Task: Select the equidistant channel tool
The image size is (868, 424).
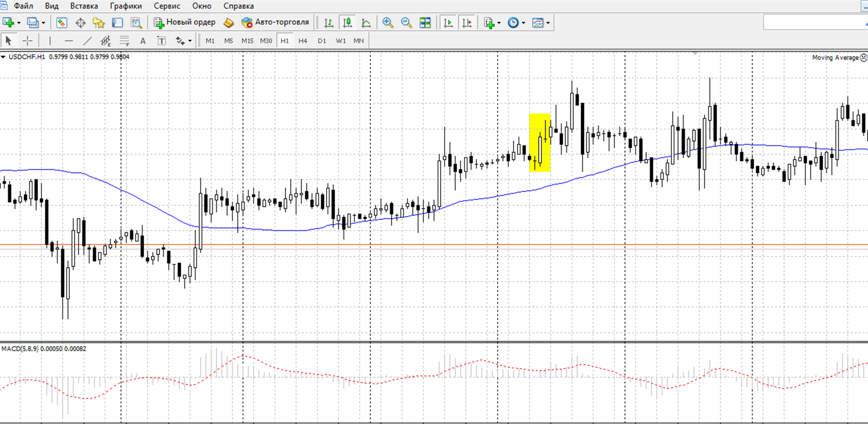Action: [106, 41]
